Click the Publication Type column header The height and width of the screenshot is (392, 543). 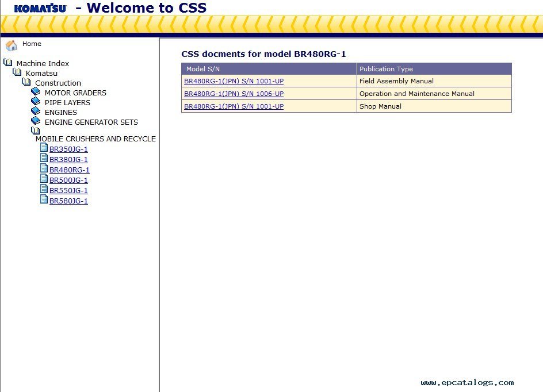[434, 69]
